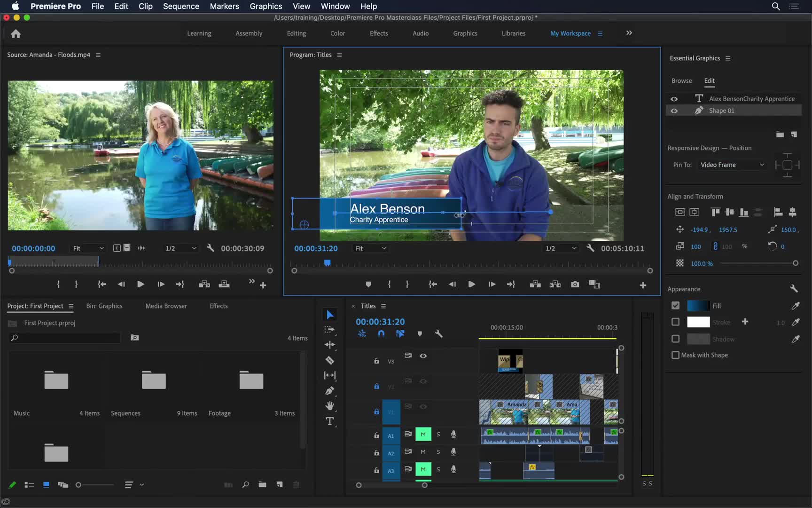The image size is (812, 508).
Task: Click the Fill color swatch
Action: tap(698, 306)
